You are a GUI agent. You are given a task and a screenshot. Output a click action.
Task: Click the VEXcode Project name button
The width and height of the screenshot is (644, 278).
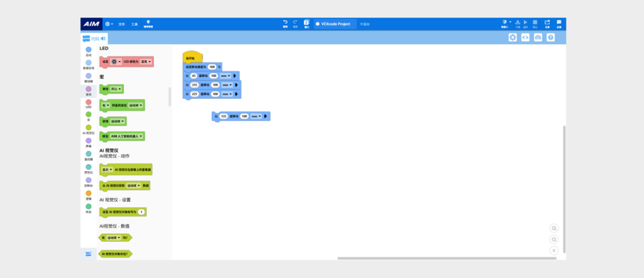[336, 24]
